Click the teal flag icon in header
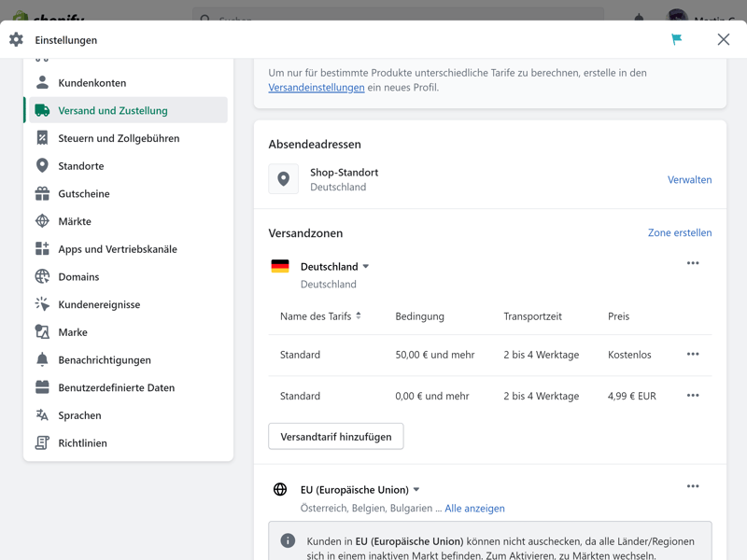Viewport: 747px width, 560px height. (x=676, y=39)
